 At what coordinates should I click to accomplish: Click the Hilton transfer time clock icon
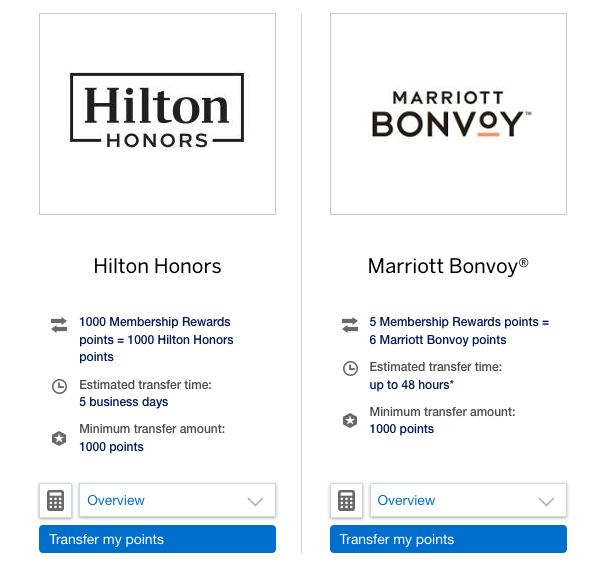[59, 386]
